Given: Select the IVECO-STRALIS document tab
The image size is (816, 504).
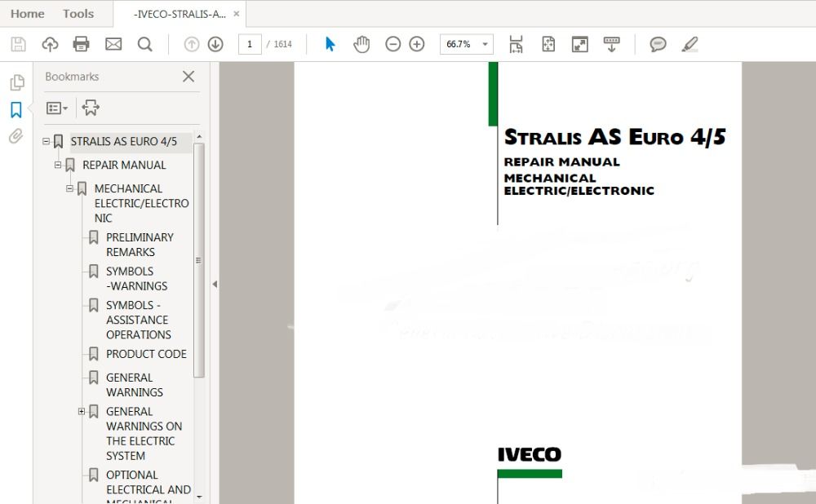Looking at the screenshot, I should [x=180, y=14].
